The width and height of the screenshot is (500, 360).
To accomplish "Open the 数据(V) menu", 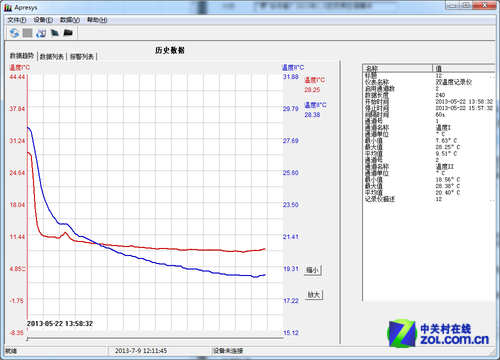I will 70,20.
